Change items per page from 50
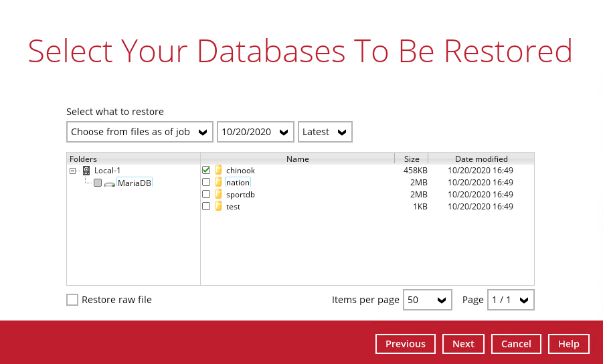Viewport: 603px width, 364px height. pyautogui.click(x=427, y=300)
